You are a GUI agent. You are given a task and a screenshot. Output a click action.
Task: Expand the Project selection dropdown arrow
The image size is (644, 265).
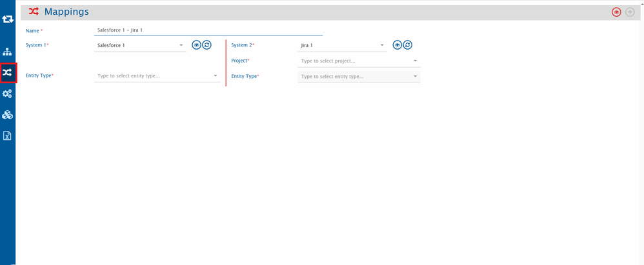(x=415, y=61)
